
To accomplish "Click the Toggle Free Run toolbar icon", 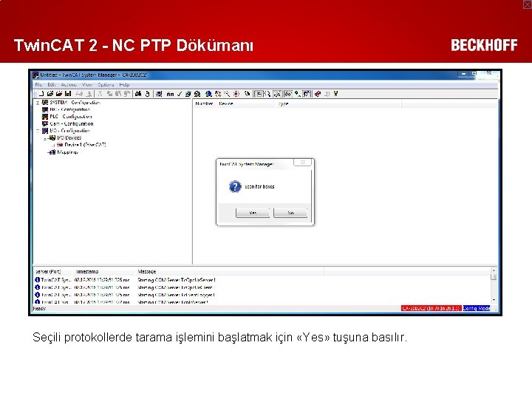I will [236, 94].
